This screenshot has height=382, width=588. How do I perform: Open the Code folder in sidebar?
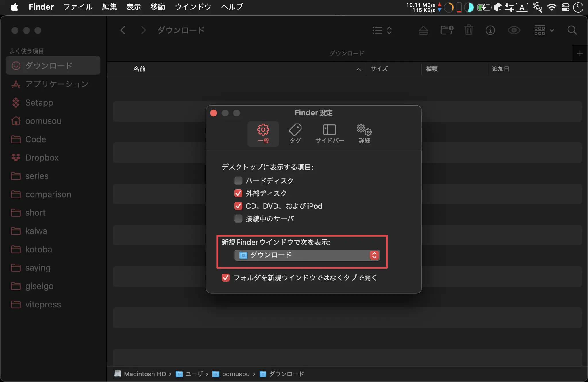[53, 139]
